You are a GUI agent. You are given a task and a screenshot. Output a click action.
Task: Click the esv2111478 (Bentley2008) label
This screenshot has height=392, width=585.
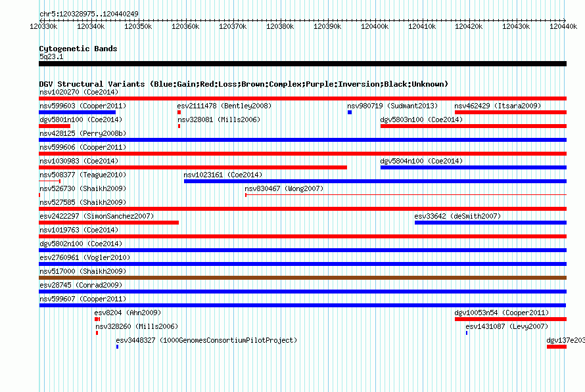(224, 106)
